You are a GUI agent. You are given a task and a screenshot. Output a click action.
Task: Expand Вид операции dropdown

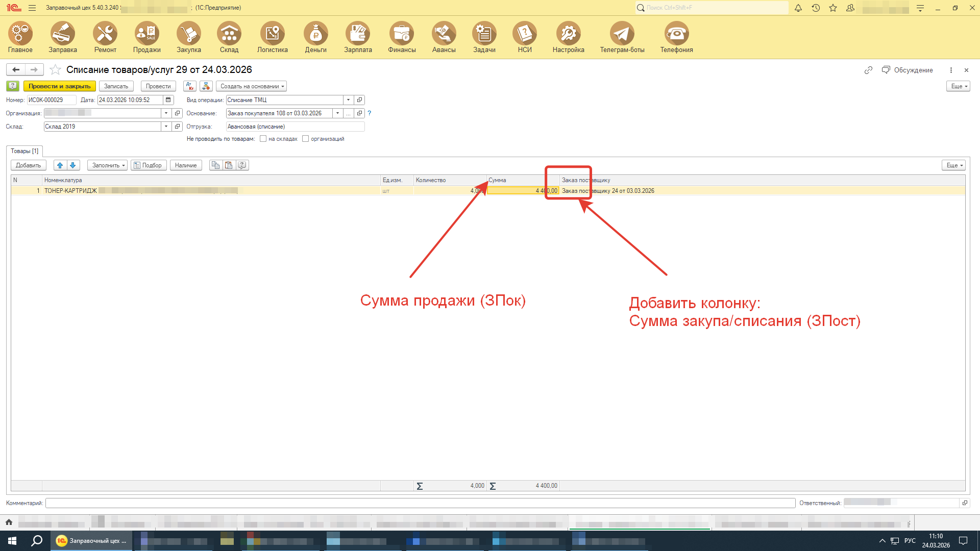pos(348,100)
